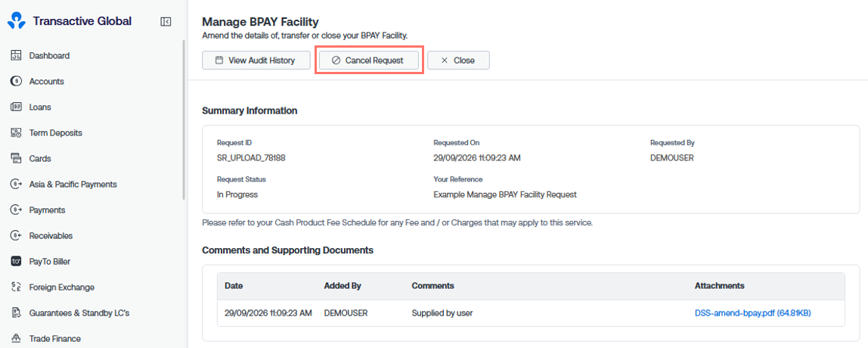Click the Transactive Global logo icon
868x348 pixels.
tap(17, 22)
